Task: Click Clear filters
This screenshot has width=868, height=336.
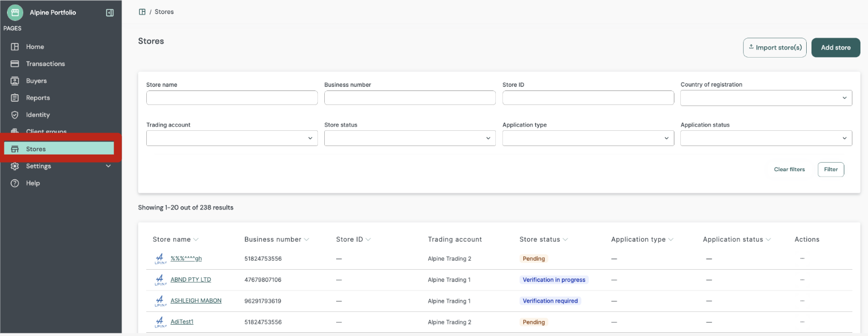Action: pos(789,170)
